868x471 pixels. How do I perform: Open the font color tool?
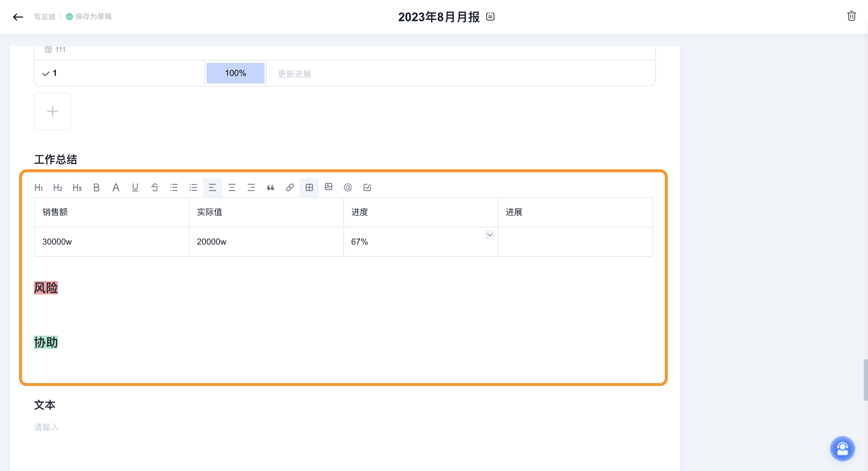116,187
